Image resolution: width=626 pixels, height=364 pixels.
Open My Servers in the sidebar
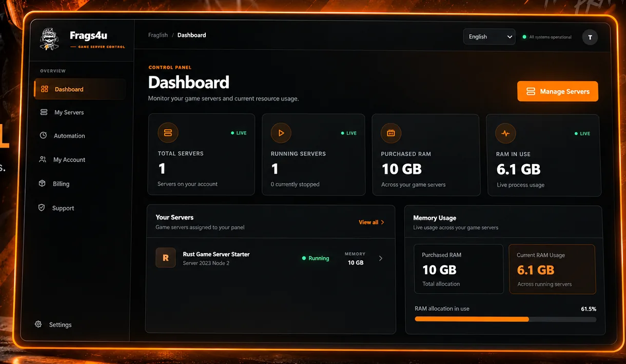[x=69, y=112]
